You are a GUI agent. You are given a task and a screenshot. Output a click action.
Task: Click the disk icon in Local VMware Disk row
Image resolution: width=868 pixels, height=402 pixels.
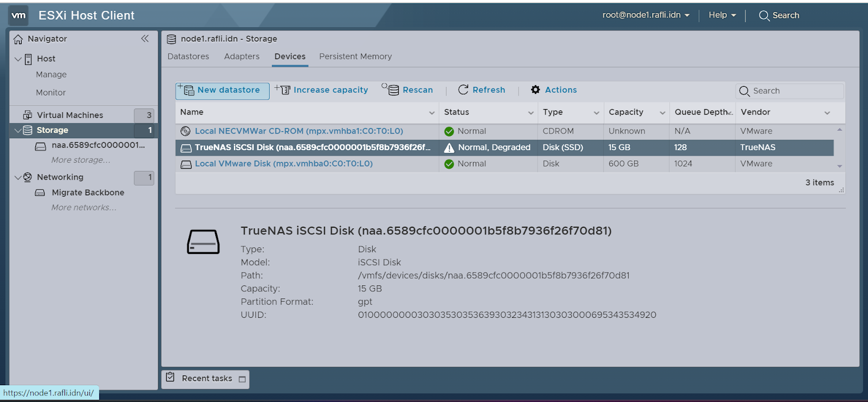point(186,164)
